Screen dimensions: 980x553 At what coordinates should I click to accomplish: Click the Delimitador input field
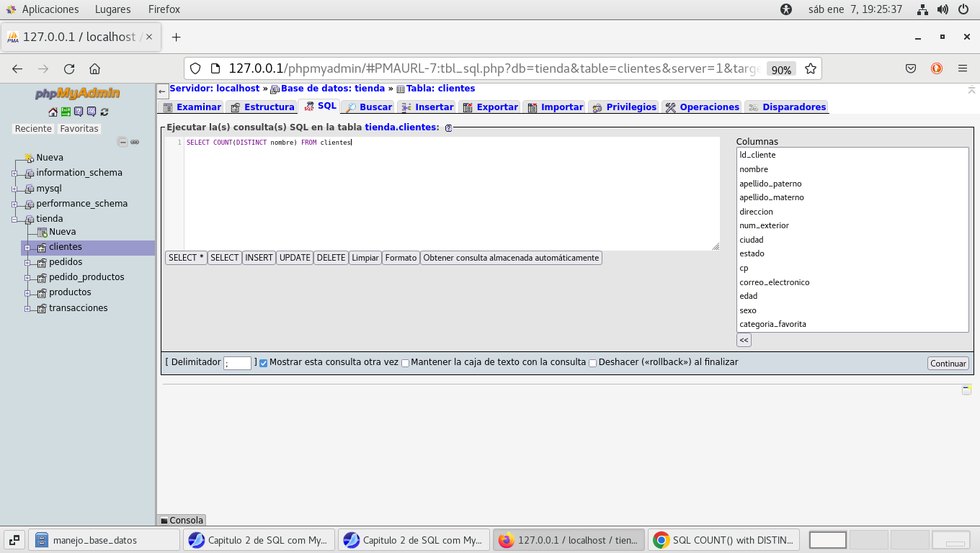237,364
